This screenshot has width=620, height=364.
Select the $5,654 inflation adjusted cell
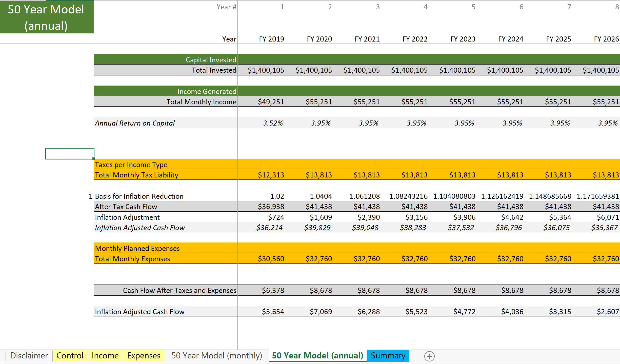[x=273, y=312]
